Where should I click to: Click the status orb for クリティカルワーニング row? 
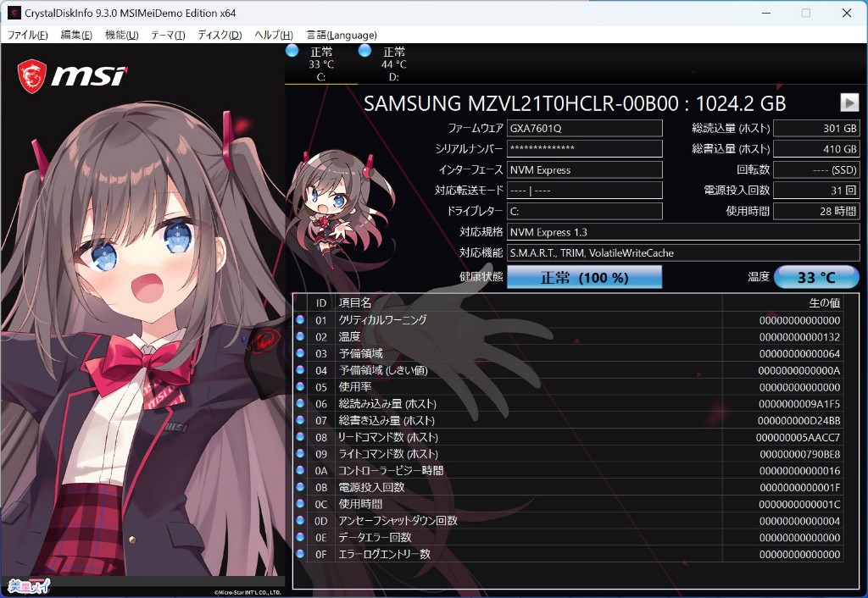pos(300,320)
